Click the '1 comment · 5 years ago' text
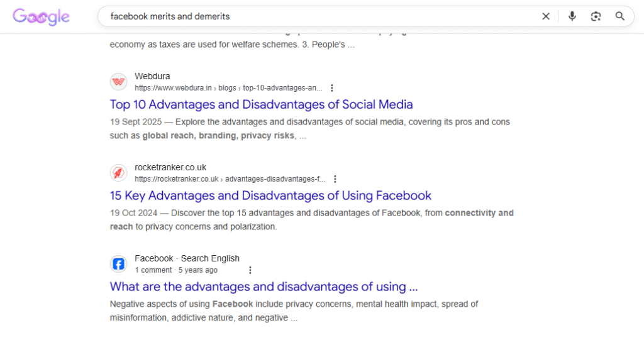 [x=176, y=270]
